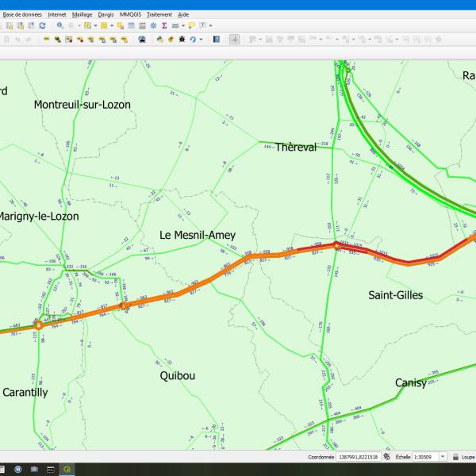Open the MMQGIS menu
476x476 pixels.
click(x=130, y=14)
